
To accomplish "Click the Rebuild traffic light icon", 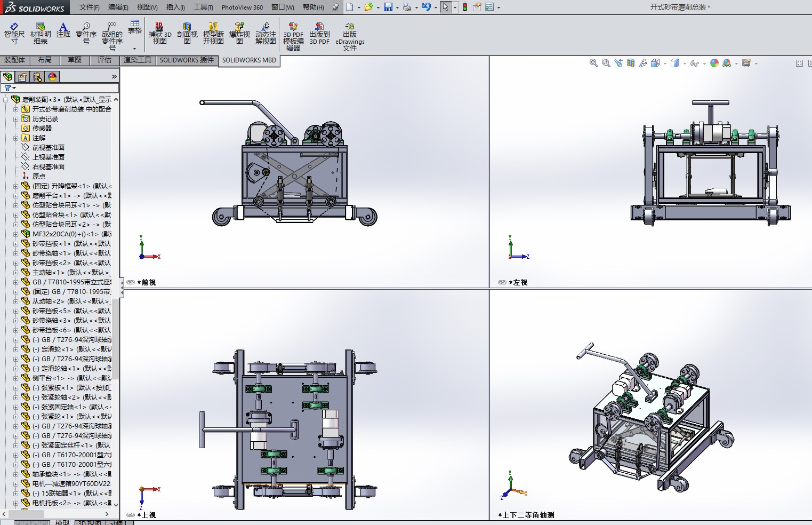I will coord(465,7).
